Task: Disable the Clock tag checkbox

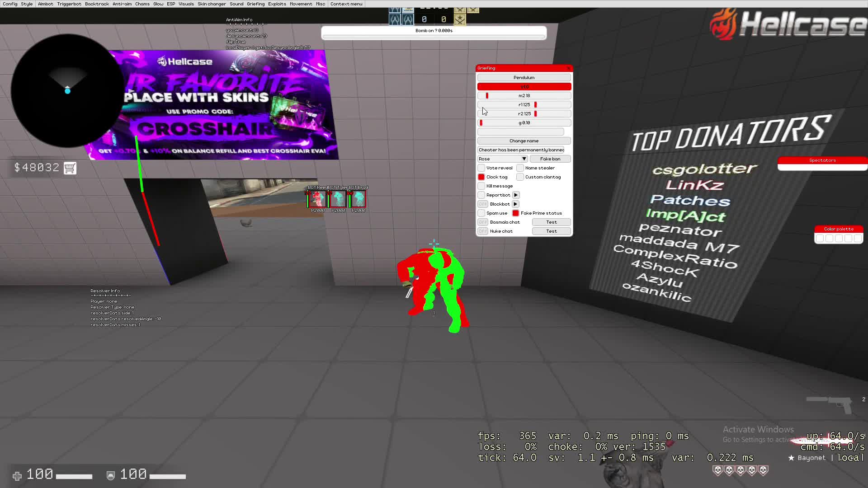Action: [x=481, y=177]
